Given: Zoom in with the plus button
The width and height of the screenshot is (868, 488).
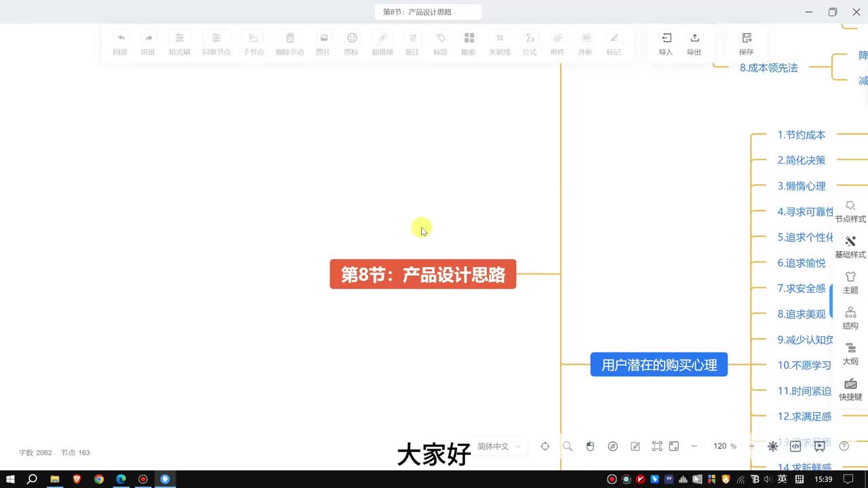Looking at the screenshot, I should click(x=751, y=446).
